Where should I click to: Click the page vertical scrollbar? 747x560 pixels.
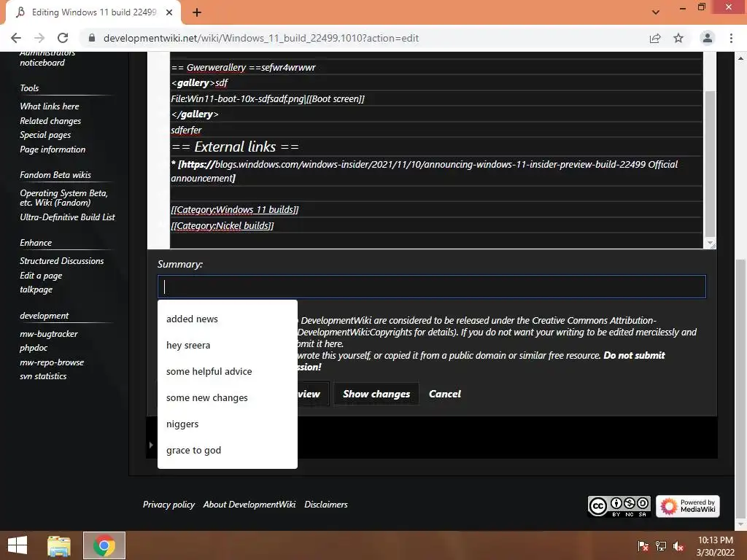pyautogui.click(x=740, y=389)
